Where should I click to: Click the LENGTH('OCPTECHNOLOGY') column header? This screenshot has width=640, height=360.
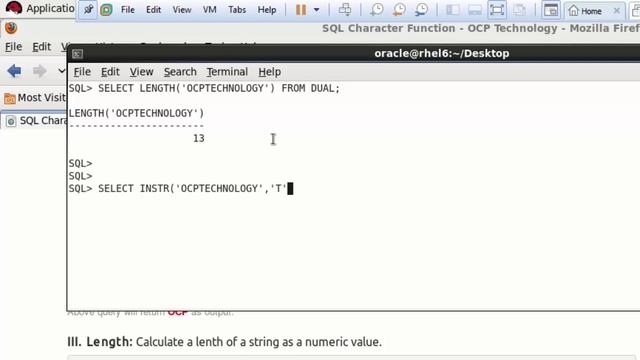136,113
